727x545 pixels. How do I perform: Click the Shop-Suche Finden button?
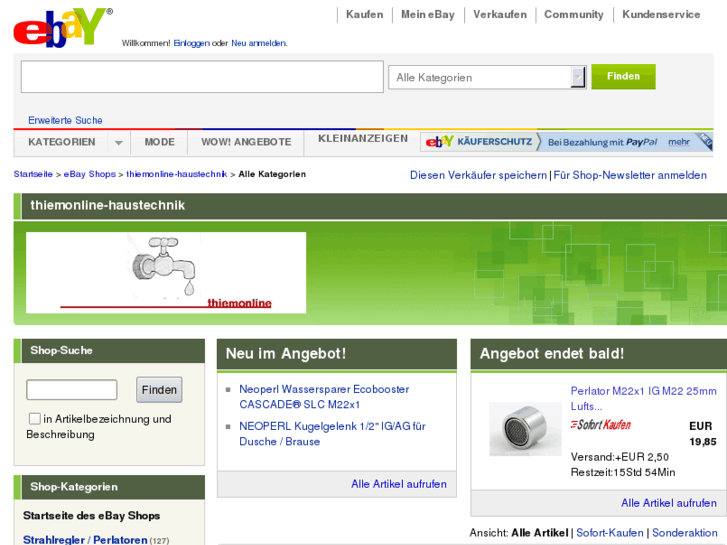tap(159, 390)
